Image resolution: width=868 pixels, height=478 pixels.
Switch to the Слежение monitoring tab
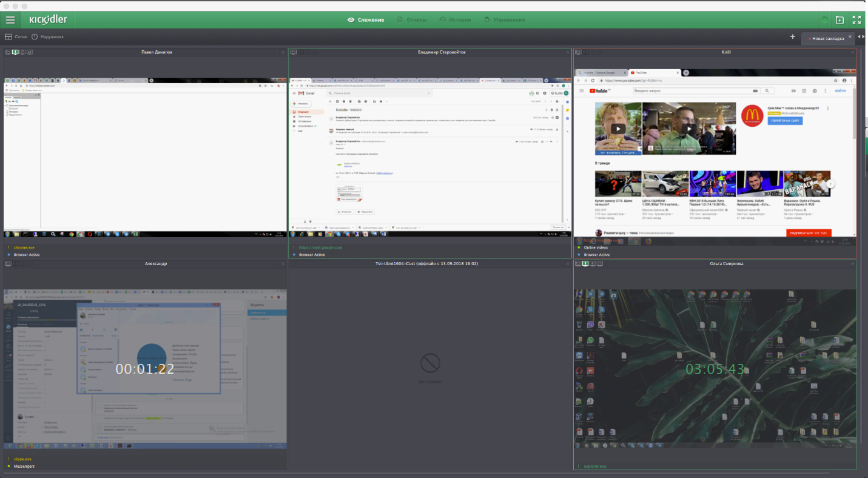pyautogui.click(x=366, y=20)
